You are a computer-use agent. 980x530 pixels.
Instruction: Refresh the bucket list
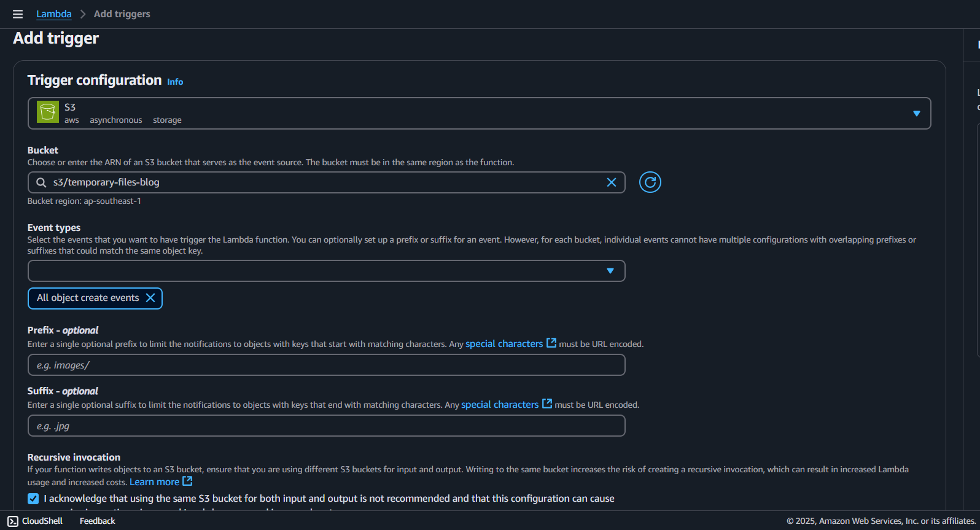tap(650, 182)
